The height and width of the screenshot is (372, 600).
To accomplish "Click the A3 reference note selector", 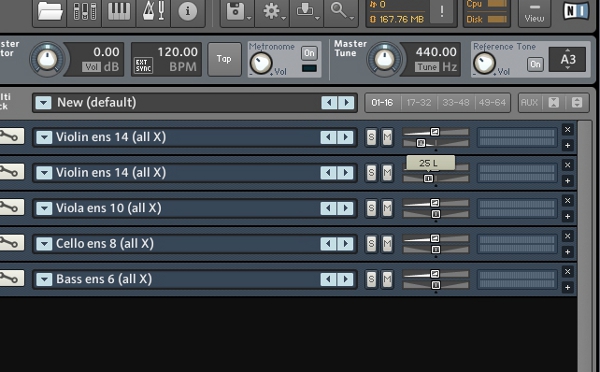I will 567,59.
